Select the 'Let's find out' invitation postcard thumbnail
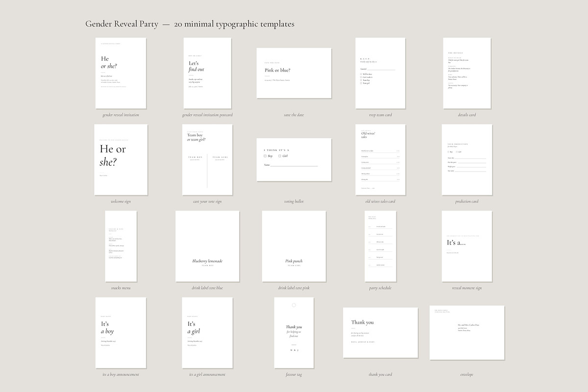This screenshot has width=588, height=392. [x=207, y=73]
